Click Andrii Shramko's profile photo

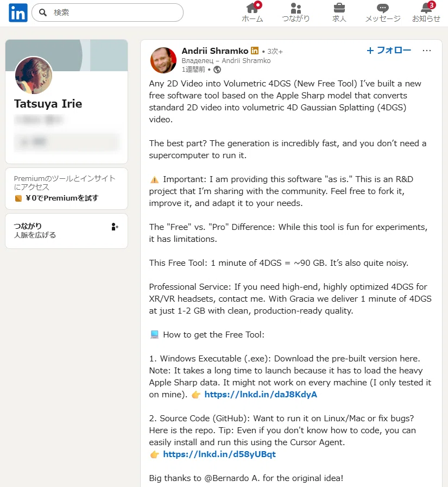(163, 60)
